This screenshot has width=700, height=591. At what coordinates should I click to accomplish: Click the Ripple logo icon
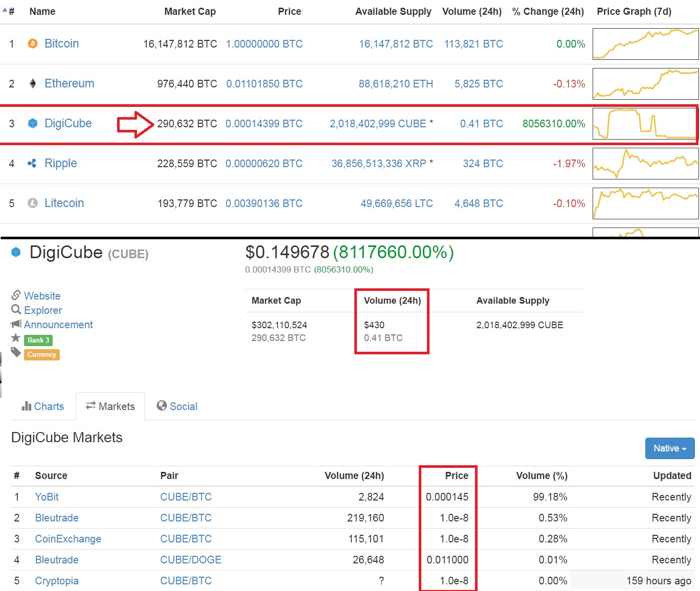(32, 163)
